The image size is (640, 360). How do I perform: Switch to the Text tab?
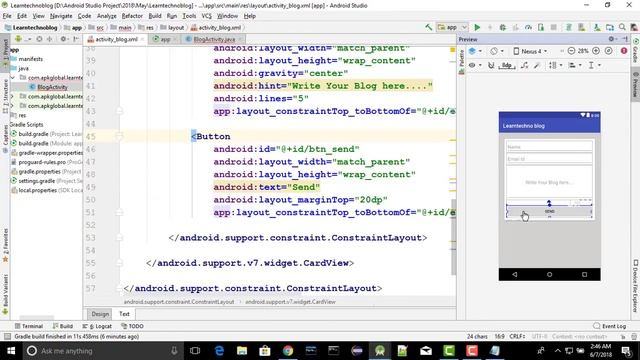(x=124, y=314)
